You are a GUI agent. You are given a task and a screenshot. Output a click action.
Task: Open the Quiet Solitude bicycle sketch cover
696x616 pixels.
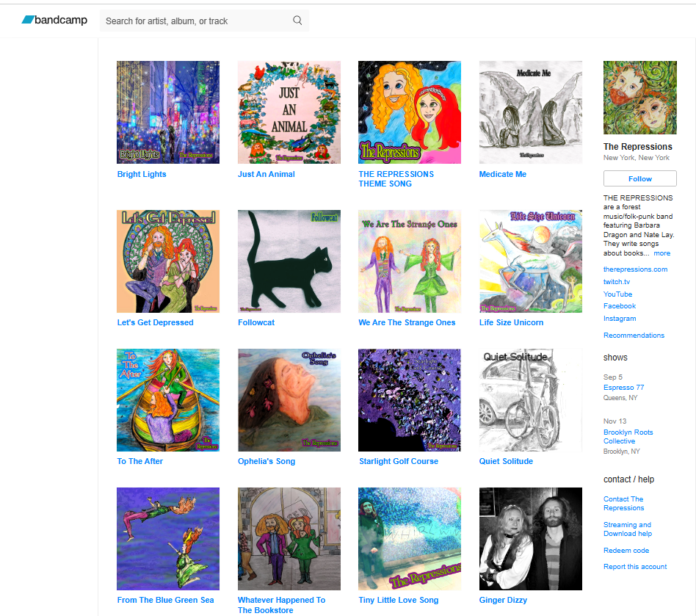(x=530, y=400)
